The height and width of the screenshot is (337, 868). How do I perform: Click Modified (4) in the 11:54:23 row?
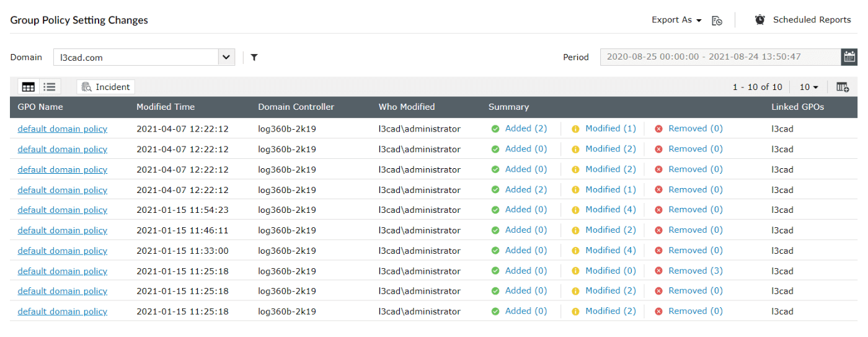coord(610,210)
